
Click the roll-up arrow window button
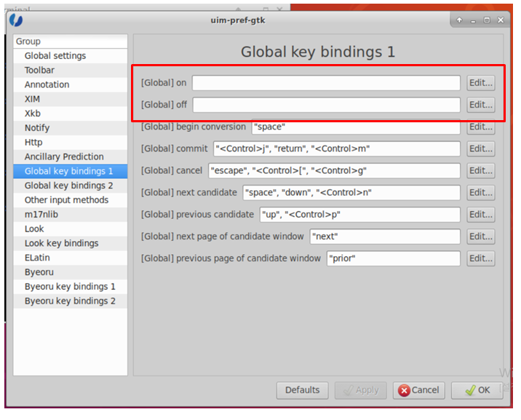(x=459, y=20)
